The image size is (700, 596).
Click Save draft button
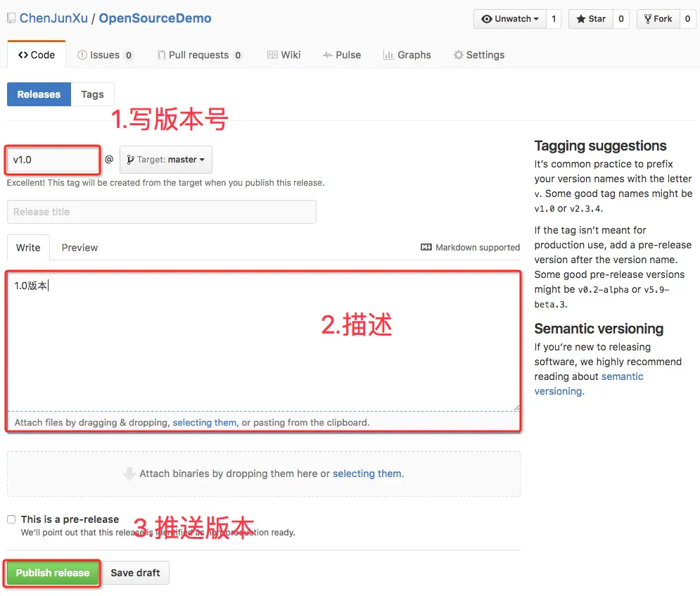(135, 573)
